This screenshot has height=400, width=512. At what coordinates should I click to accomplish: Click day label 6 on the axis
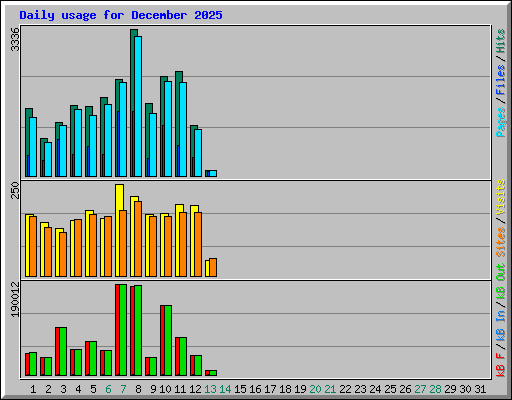(108, 389)
